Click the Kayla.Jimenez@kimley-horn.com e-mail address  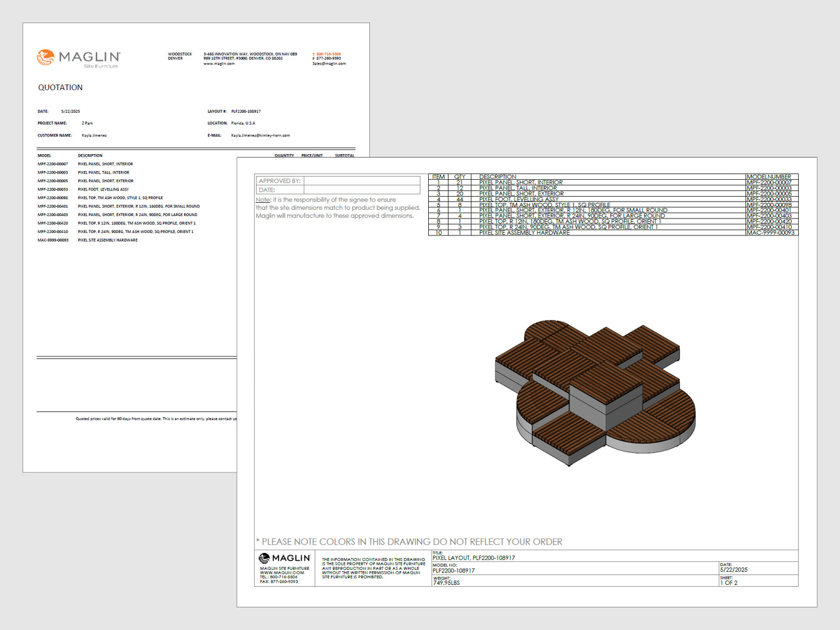[x=260, y=135]
